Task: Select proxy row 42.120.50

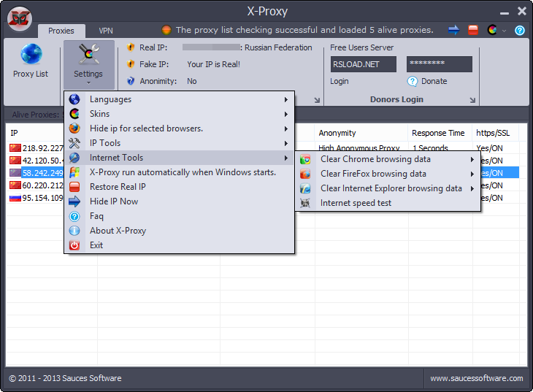Action: coord(37,161)
